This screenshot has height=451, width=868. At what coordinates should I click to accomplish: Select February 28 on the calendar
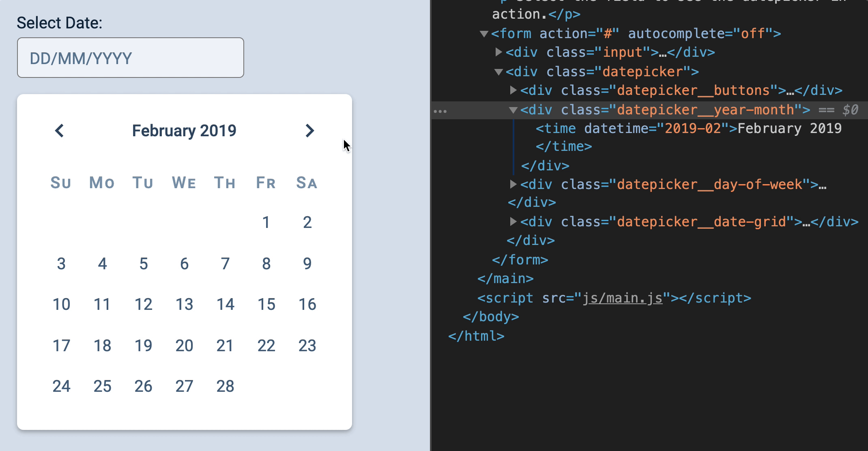[x=225, y=386]
